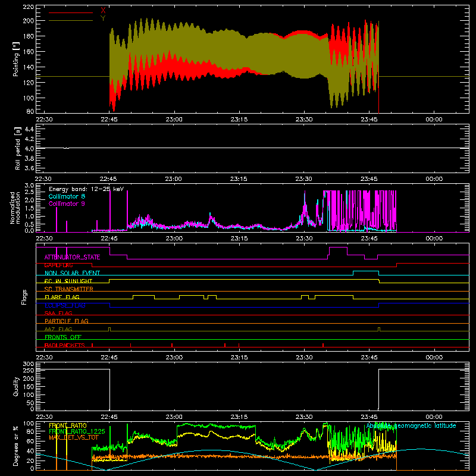Click the GAP_FLAG label
This screenshot has height=476, width=476.
click(58, 265)
